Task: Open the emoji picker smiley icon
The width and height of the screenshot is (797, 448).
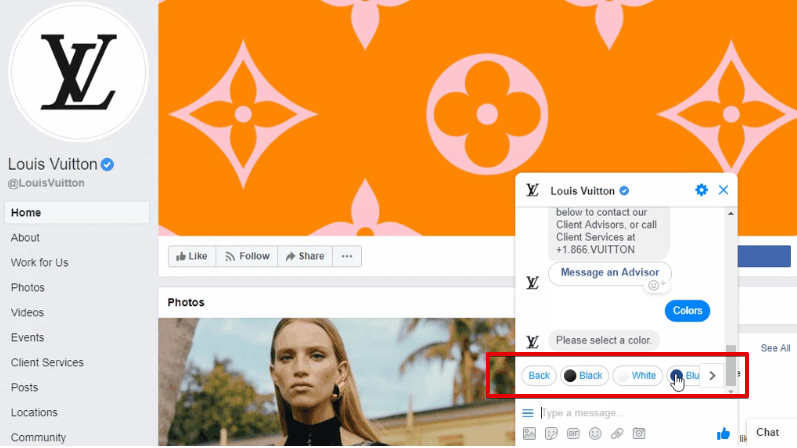Action: [595, 434]
